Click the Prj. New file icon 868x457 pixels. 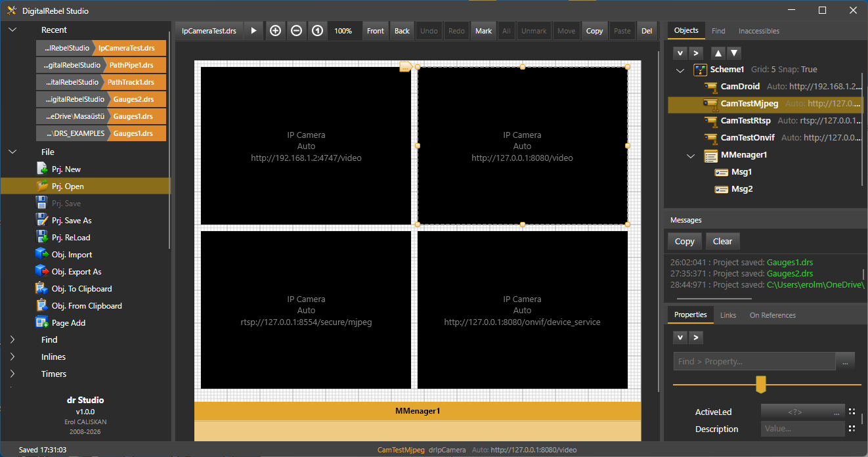pyautogui.click(x=42, y=169)
